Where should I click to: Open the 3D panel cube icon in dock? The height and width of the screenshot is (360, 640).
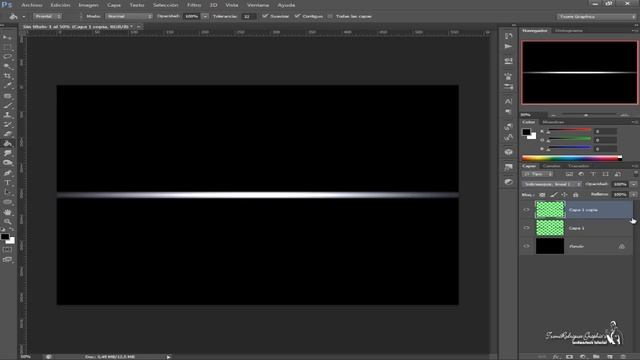(x=508, y=152)
